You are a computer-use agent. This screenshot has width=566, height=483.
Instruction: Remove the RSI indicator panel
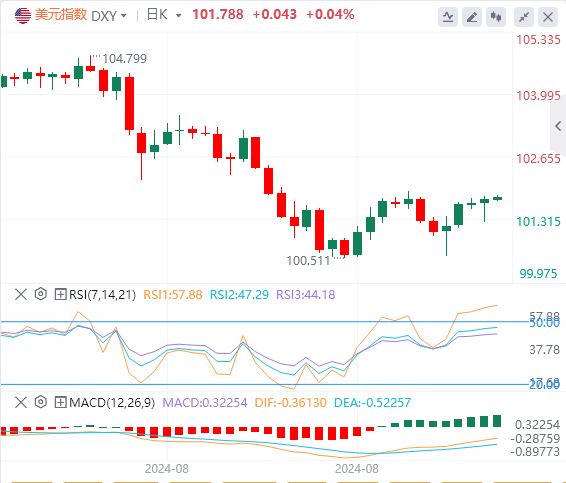click(21, 294)
